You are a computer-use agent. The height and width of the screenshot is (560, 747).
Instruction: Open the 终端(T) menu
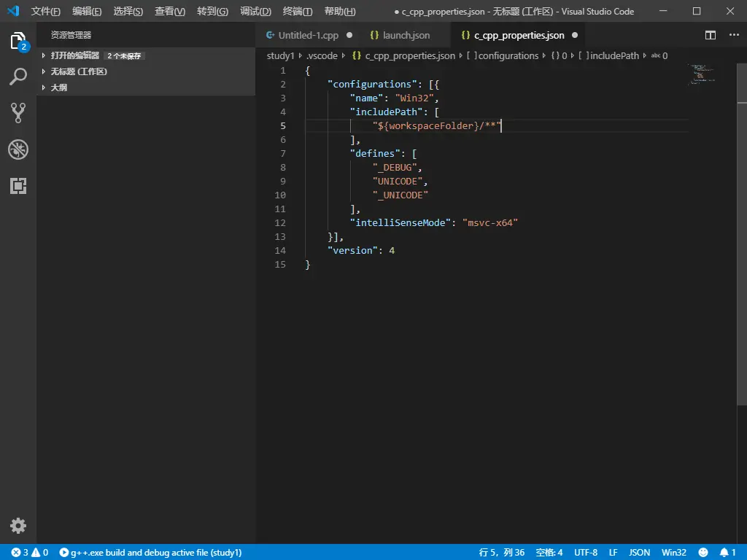[x=298, y=12]
